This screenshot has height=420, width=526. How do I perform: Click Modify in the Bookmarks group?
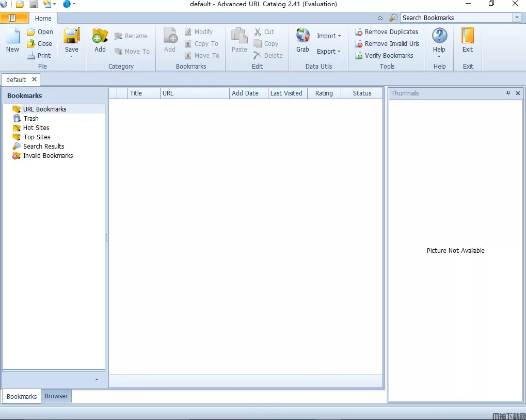pos(199,32)
